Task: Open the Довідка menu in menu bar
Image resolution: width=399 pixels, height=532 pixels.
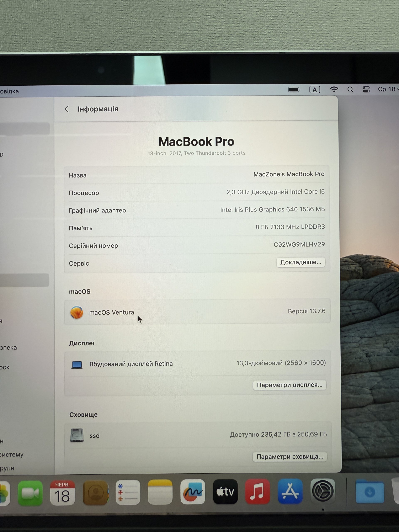Action: click(x=9, y=91)
